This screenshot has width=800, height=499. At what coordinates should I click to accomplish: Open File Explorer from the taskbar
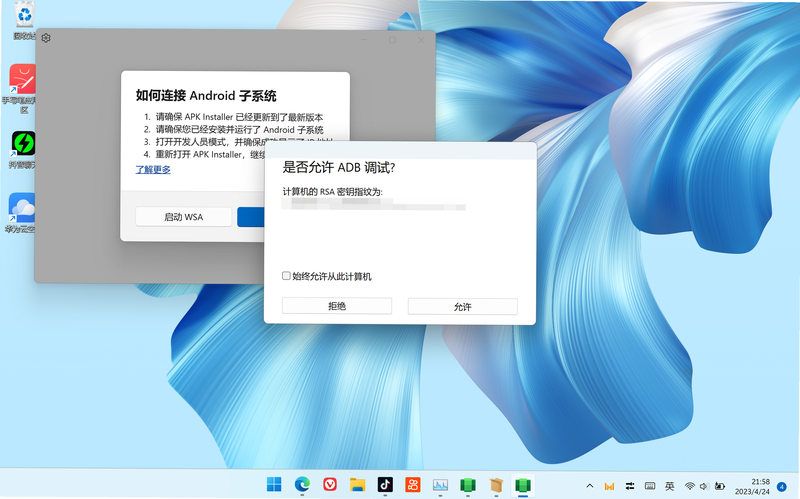[x=358, y=484]
